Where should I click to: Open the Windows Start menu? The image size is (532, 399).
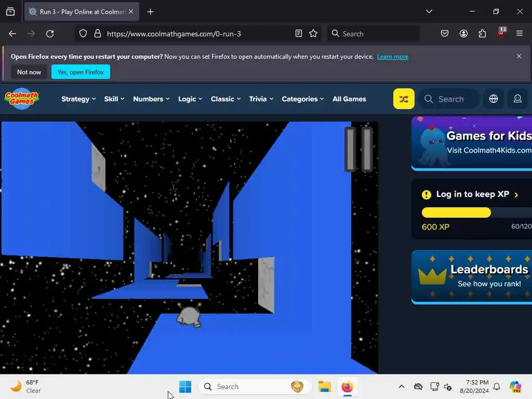pyautogui.click(x=185, y=387)
